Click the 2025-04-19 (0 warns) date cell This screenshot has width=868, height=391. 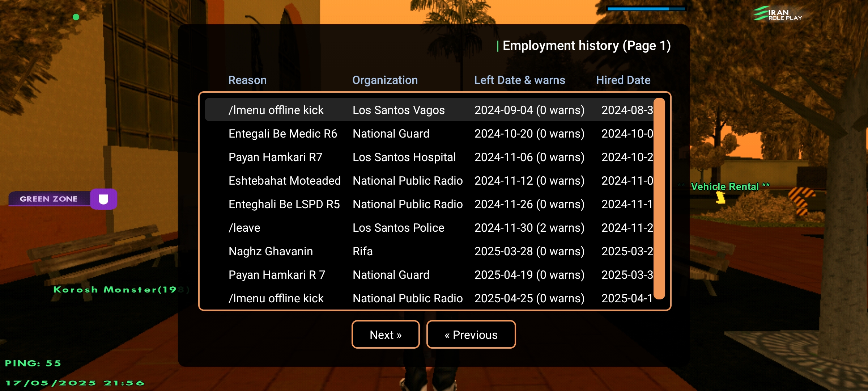(x=529, y=275)
